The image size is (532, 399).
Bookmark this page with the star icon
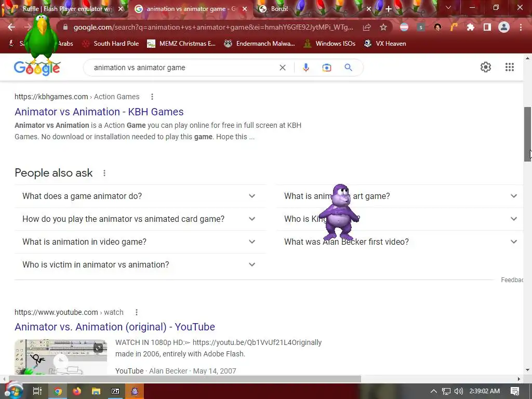(383, 27)
